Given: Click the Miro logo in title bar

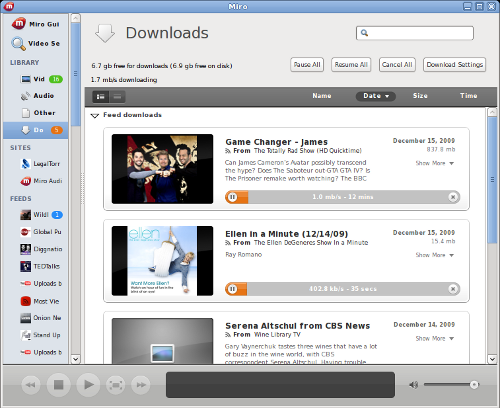Looking at the screenshot, I should point(9,6).
